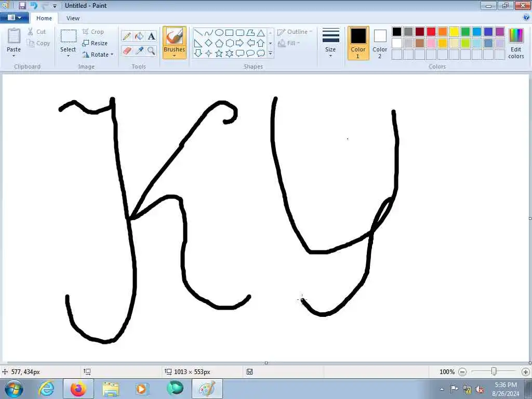Open Internet Explorer from taskbar
This screenshot has height=399, width=532.
[46, 389]
